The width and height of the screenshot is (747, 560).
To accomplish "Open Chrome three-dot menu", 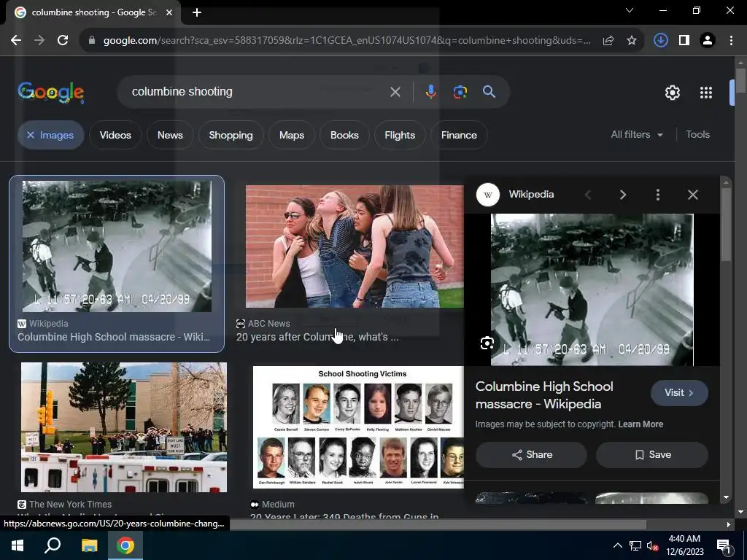I will pyautogui.click(x=731, y=41).
